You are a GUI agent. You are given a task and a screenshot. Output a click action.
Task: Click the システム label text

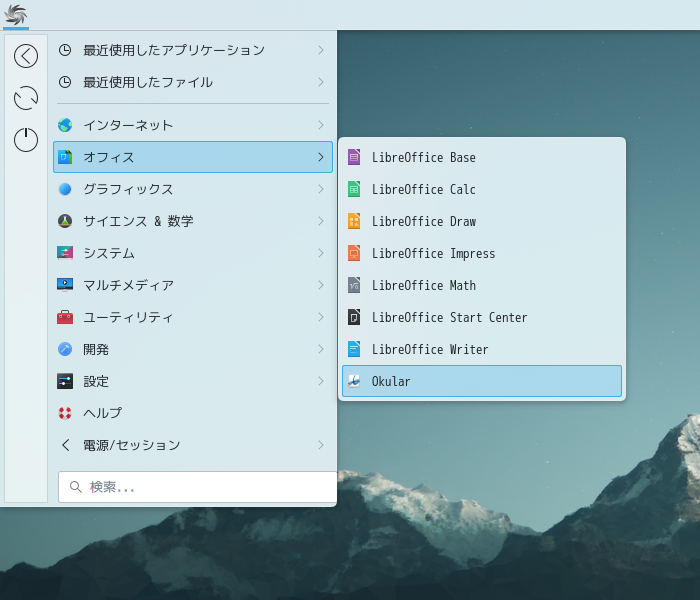(x=109, y=253)
